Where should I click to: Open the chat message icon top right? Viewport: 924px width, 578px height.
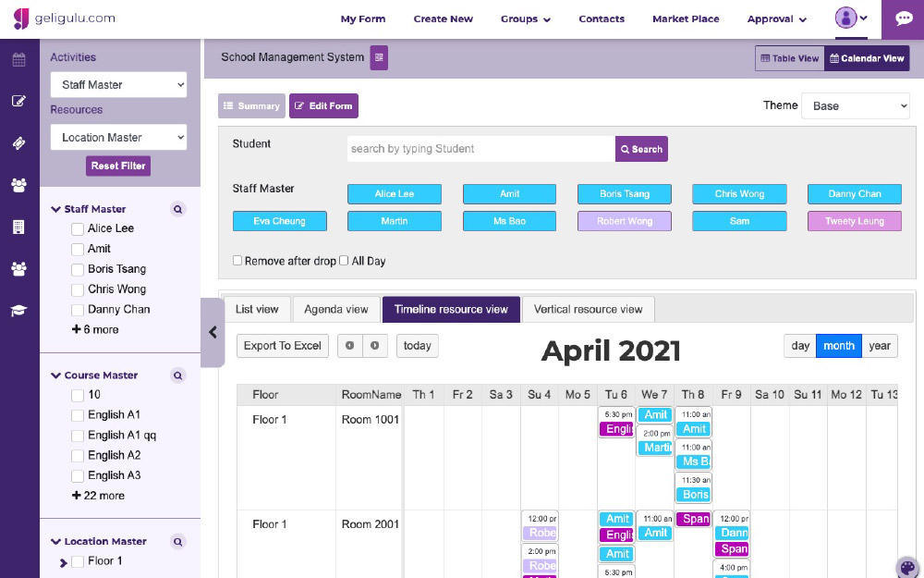tap(904, 18)
